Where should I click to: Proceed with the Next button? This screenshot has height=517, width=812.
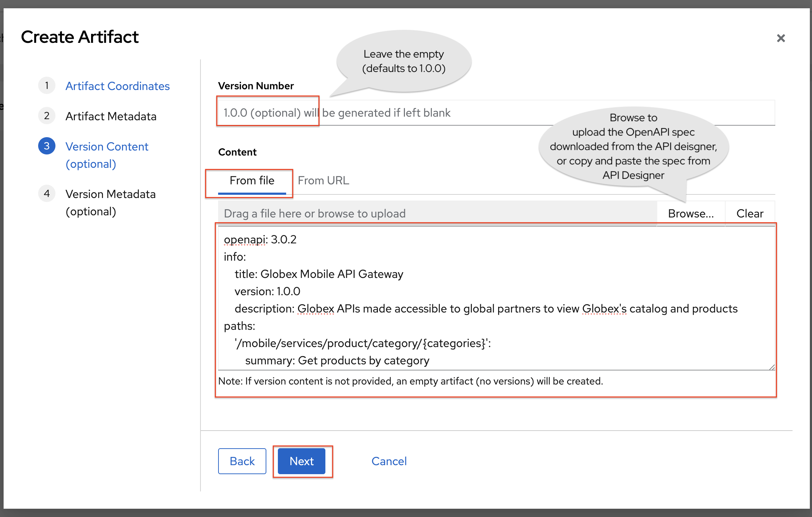coord(302,461)
